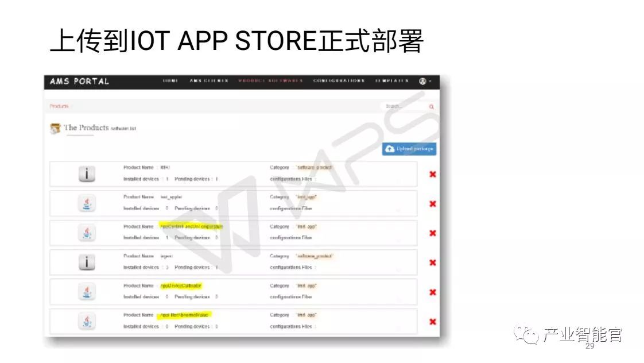Click the AMS PORTAL logo text
Image resolution: width=644 pixels, height=363 pixels.
[x=79, y=82]
